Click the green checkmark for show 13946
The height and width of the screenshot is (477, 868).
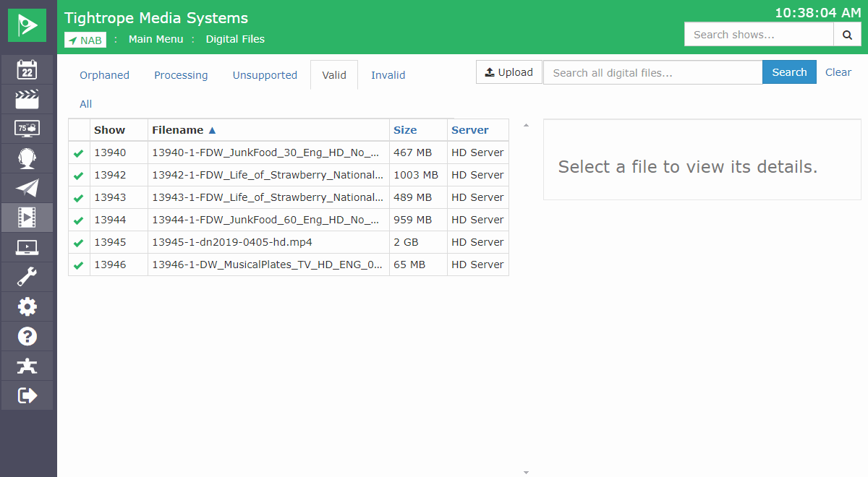[79, 265]
